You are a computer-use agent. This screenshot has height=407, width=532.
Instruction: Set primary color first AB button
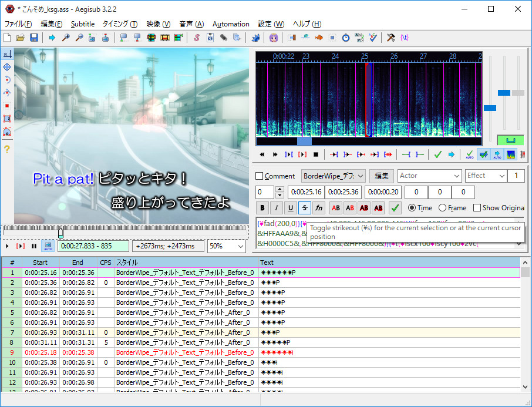(336, 208)
